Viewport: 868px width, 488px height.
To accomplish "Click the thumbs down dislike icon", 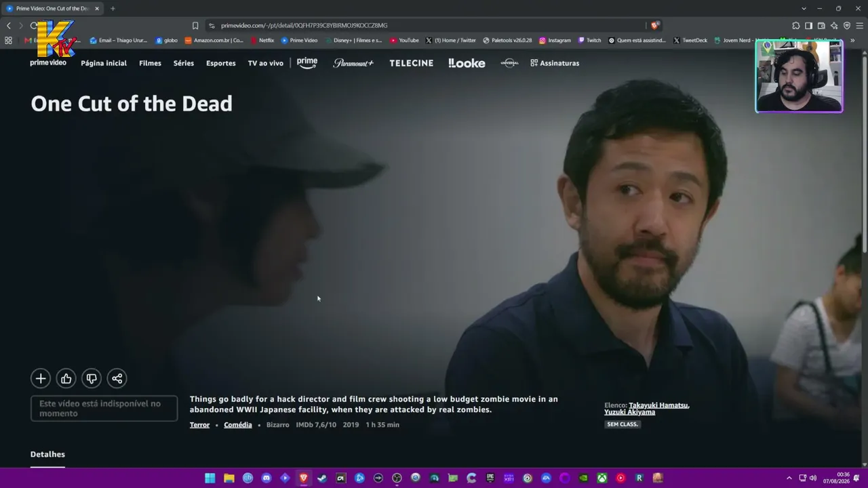I will pos(92,378).
